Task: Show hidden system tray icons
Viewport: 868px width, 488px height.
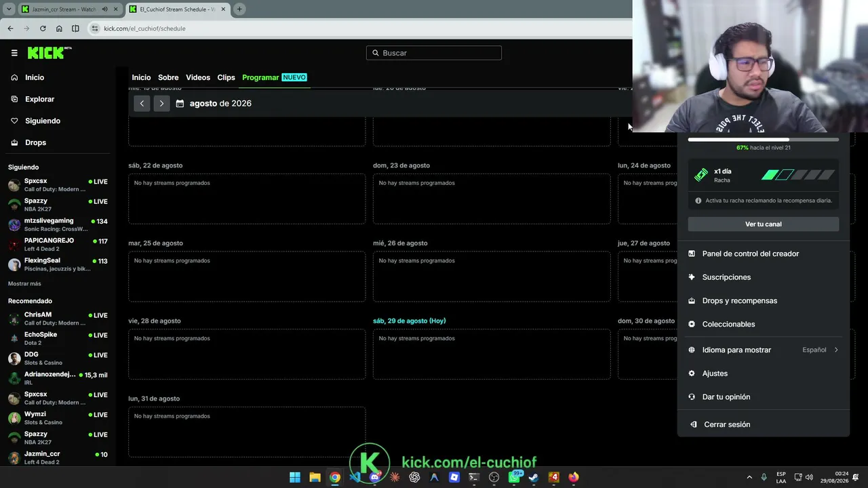Action: click(749, 477)
